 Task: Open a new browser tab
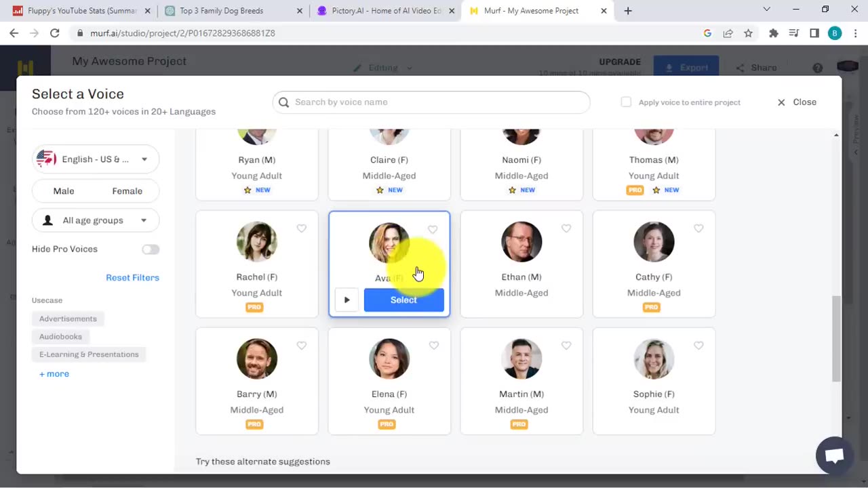[x=628, y=11]
